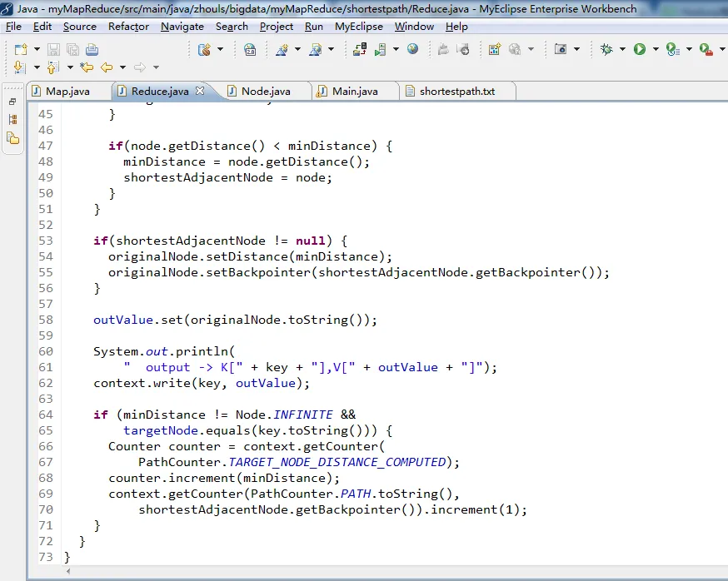Expand the Run configurations dropdown
728x581 pixels.
tap(656, 49)
